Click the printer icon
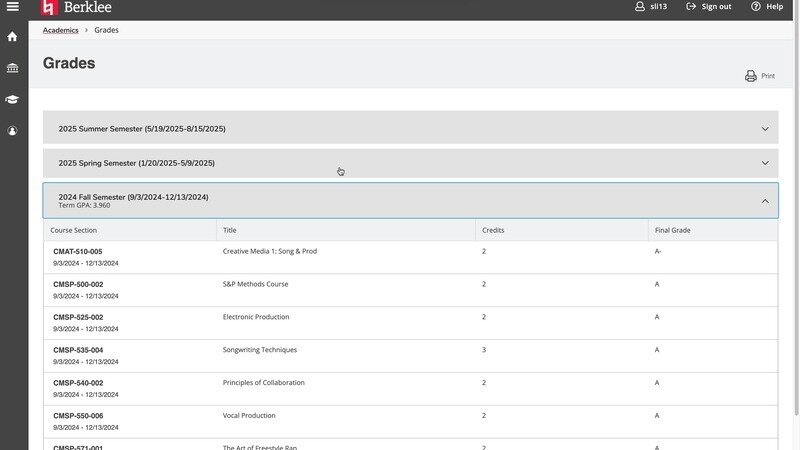Screen dimensions: 800x450 (x=751, y=76)
